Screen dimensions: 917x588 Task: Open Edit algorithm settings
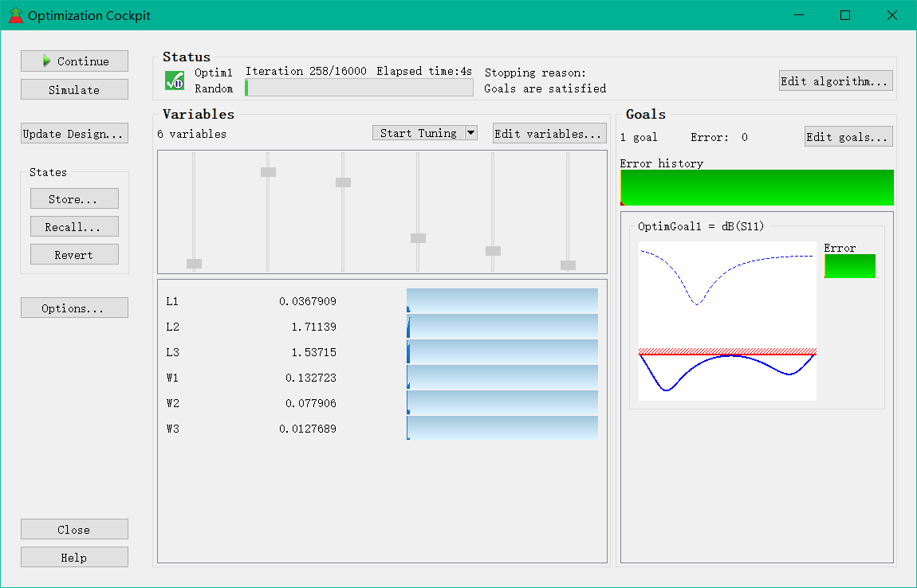[x=836, y=81]
